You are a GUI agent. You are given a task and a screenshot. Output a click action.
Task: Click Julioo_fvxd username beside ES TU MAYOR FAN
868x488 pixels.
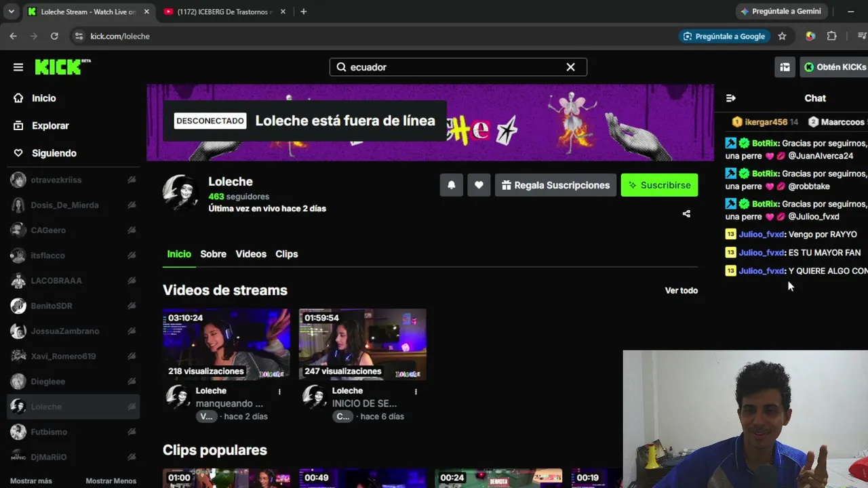tap(762, 253)
